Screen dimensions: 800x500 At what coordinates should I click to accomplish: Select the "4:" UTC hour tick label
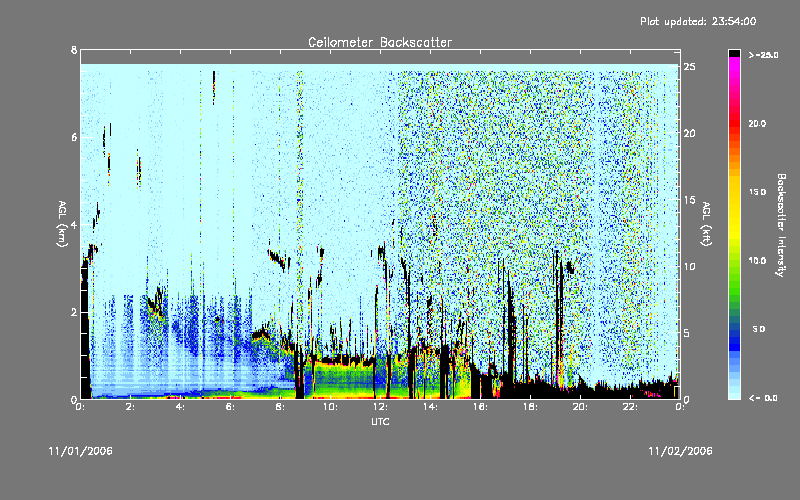tap(181, 407)
